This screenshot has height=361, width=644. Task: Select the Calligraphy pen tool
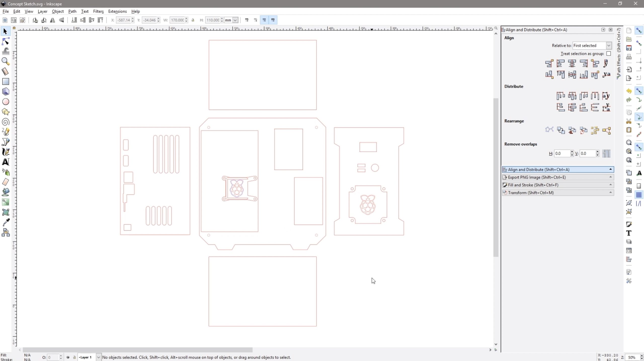tap(6, 152)
